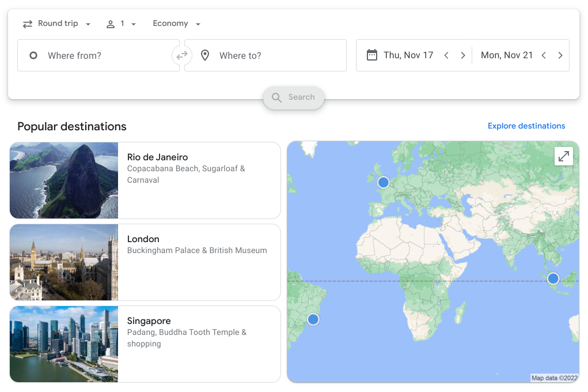The image size is (588, 392).
Task: Click the Where from input field
Action: point(98,55)
